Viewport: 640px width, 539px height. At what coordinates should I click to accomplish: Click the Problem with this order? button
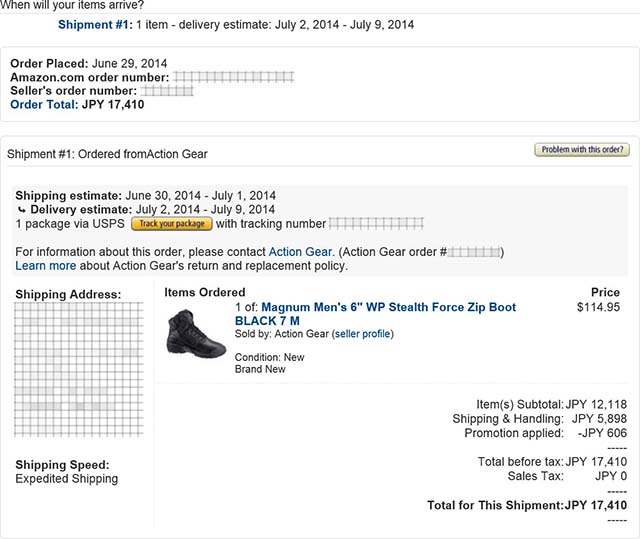tap(583, 150)
